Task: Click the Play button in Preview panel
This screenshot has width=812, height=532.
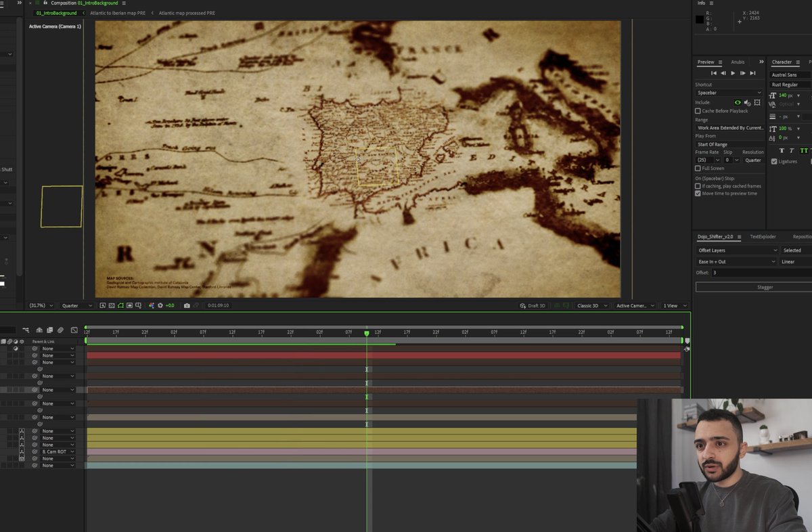Action: [x=733, y=73]
